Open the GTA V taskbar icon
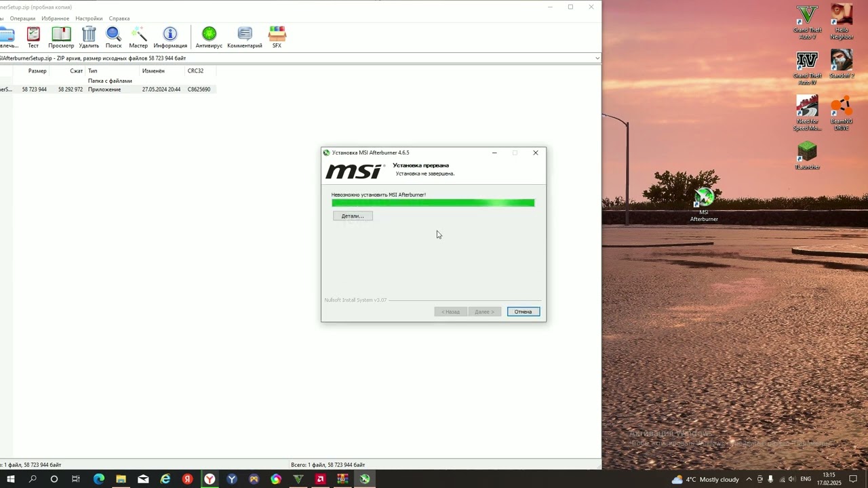 298,479
